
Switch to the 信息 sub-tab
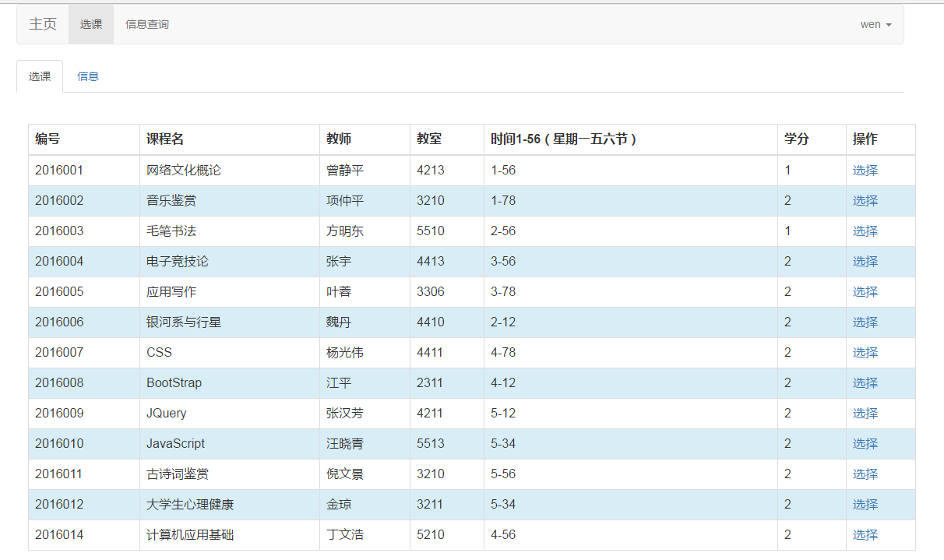88,76
